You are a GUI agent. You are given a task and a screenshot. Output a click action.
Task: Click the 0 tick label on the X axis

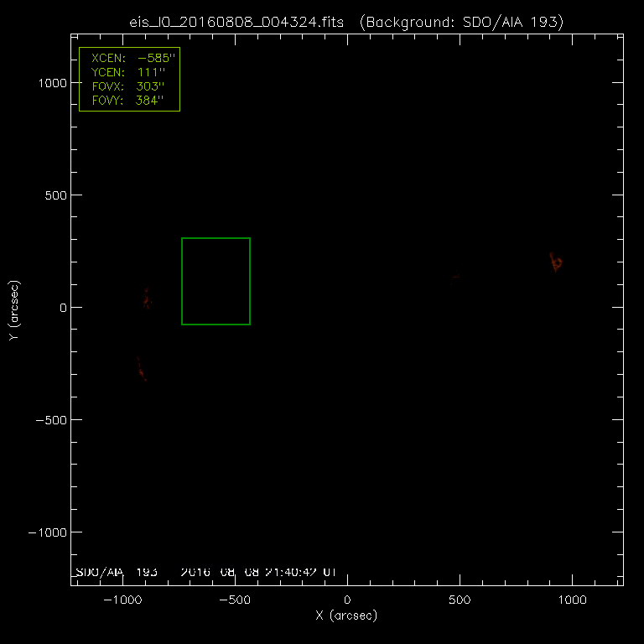(x=347, y=600)
